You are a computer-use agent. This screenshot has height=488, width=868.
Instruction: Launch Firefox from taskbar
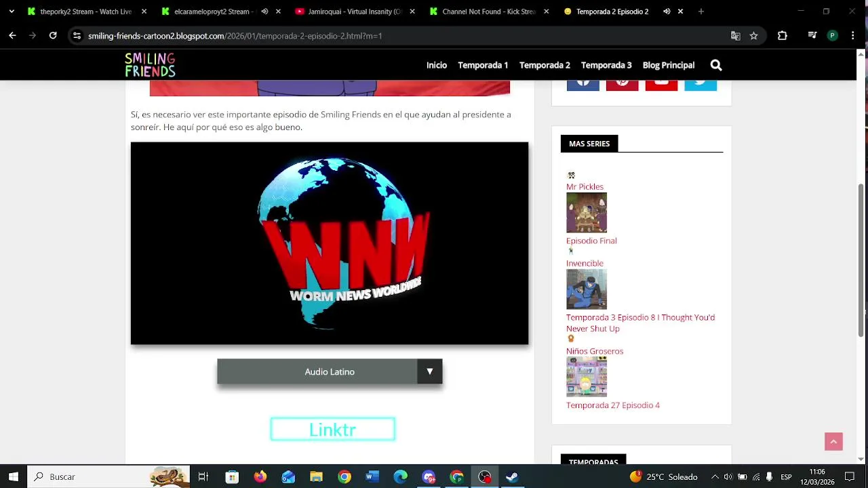(260, 476)
